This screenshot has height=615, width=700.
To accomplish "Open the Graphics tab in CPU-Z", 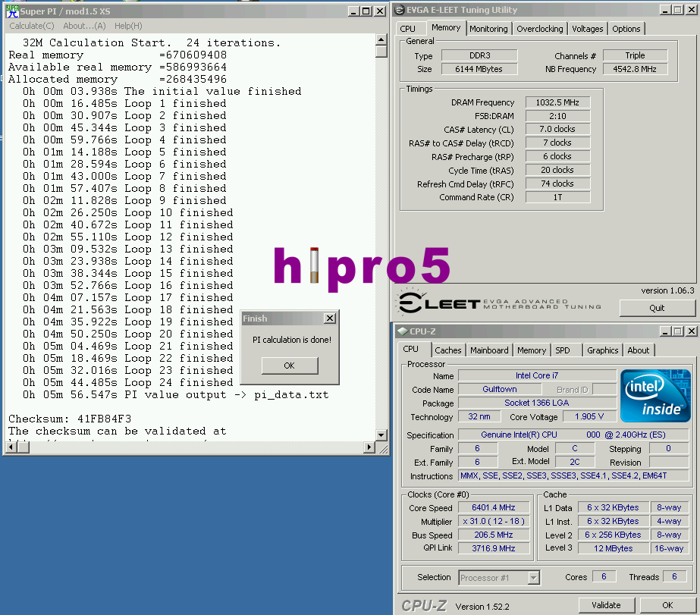I will (x=602, y=350).
